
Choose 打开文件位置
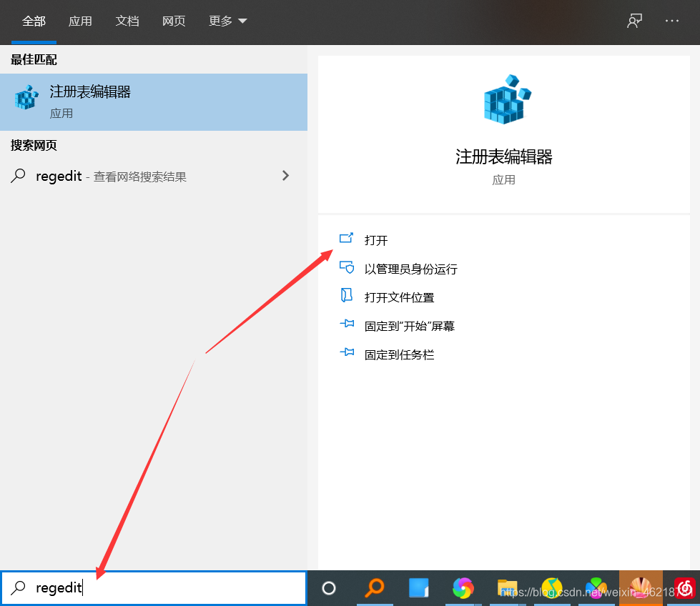[399, 298]
